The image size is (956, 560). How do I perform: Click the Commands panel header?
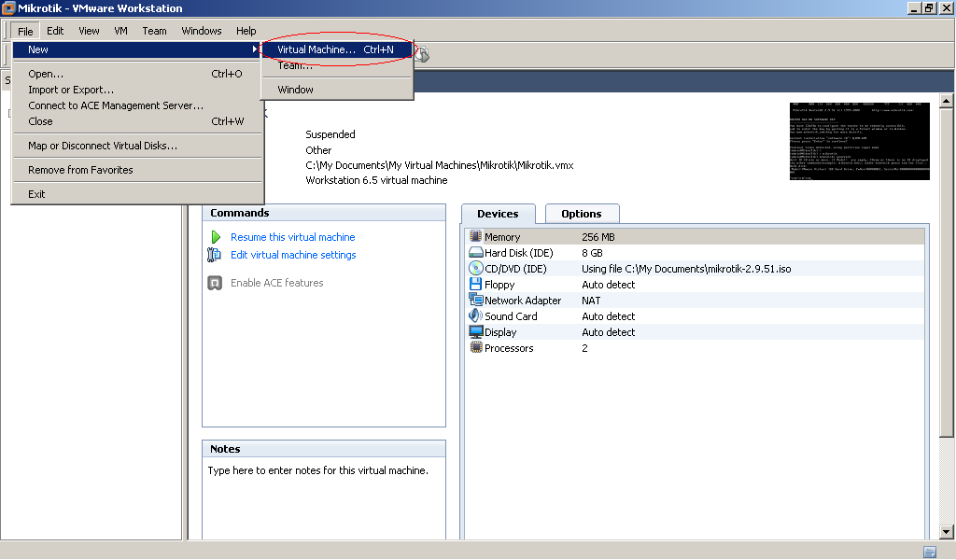click(324, 213)
